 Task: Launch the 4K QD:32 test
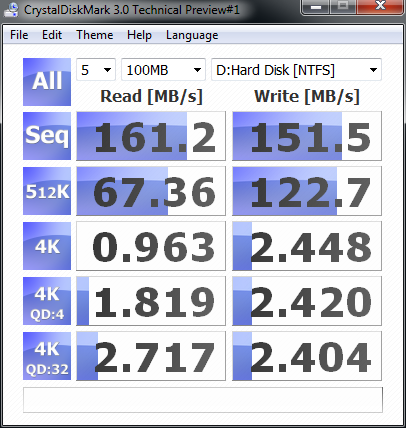pos(47,356)
